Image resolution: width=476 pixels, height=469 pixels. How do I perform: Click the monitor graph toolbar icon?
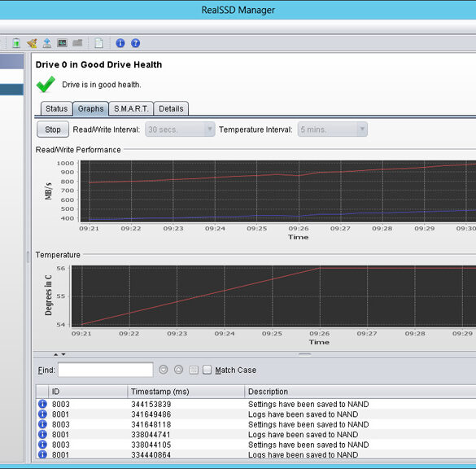62,43
